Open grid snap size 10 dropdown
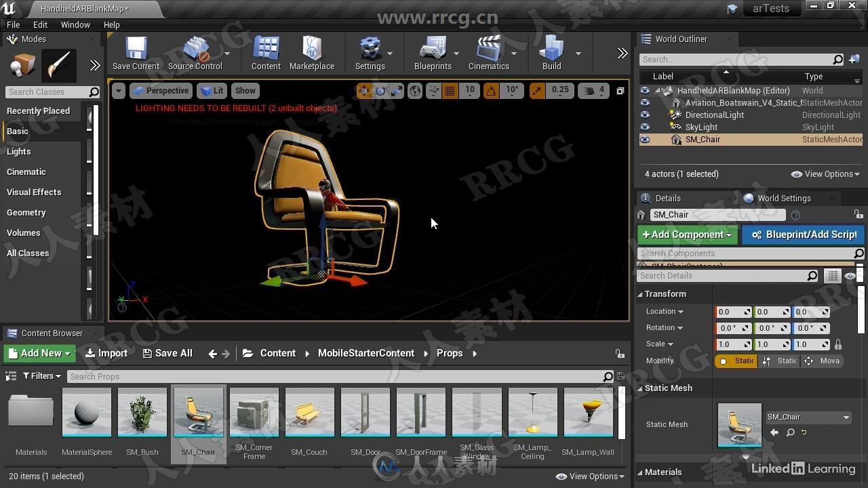The height and width of the screenshot is (488, 868). pos(470,89)
